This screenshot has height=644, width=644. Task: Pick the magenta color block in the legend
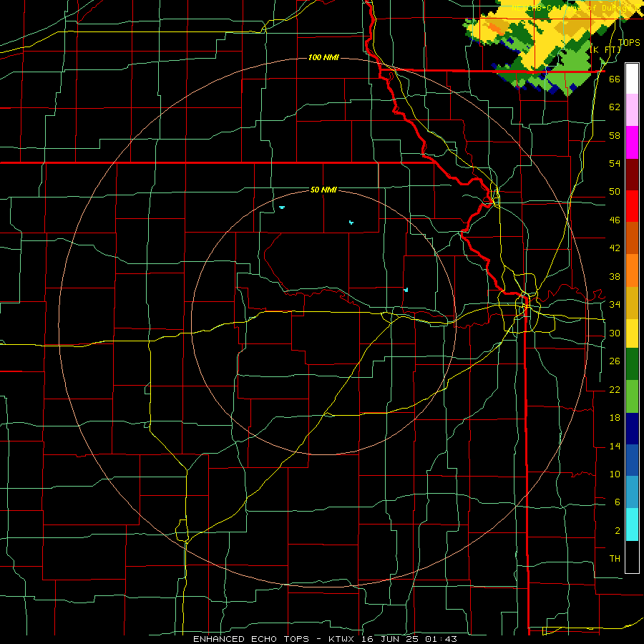[x=632, y=142]
